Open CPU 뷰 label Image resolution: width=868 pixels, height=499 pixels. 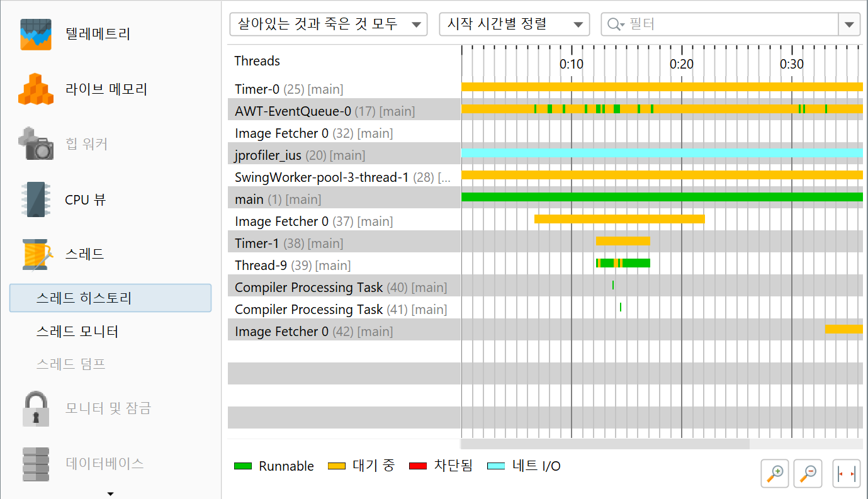click(86, 199)
